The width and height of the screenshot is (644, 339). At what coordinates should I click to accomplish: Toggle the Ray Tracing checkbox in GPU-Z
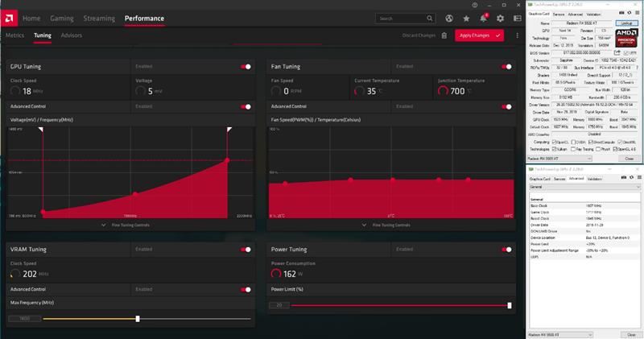tap(573, 149)
